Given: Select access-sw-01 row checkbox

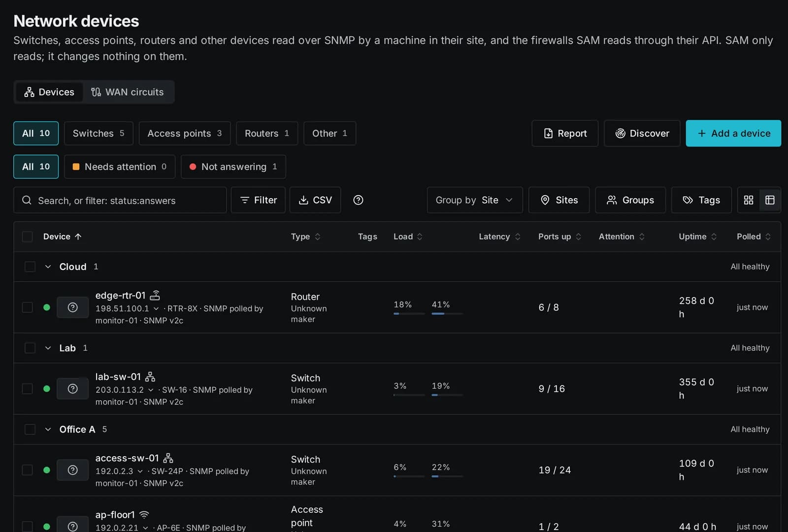Looking at the screenshot, I should pos(28,470).
